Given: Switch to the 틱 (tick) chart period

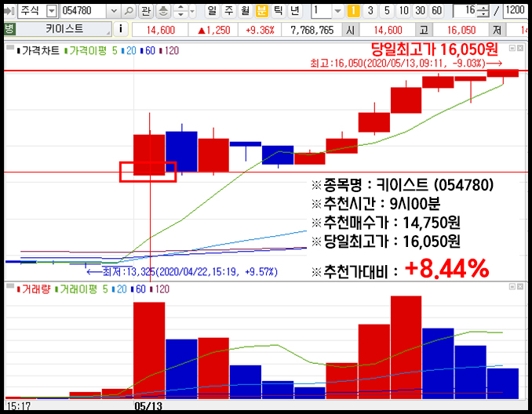Looking at the screenshot, I should pyautogui.click(x=278, y=11).
